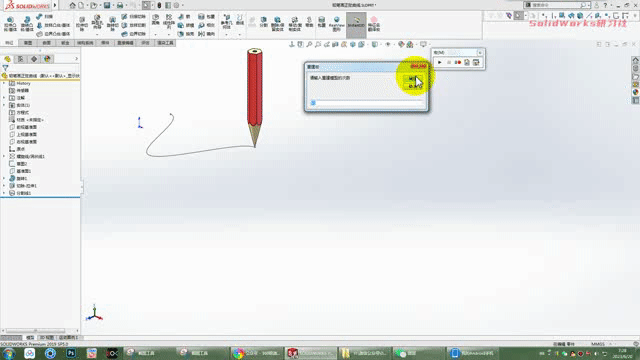The image size is (640, 360).
Task: Choose the Rib tool
Action: point(185,16)
